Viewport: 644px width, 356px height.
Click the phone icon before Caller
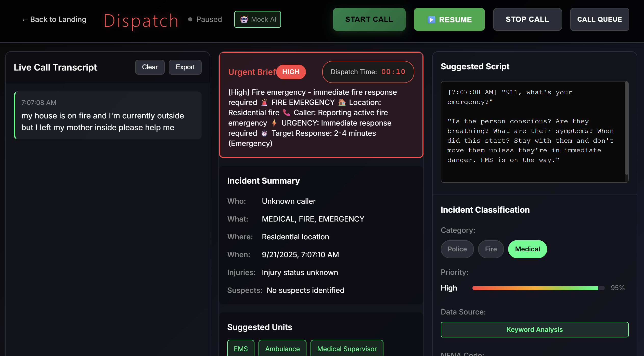[x=287, y=113]
